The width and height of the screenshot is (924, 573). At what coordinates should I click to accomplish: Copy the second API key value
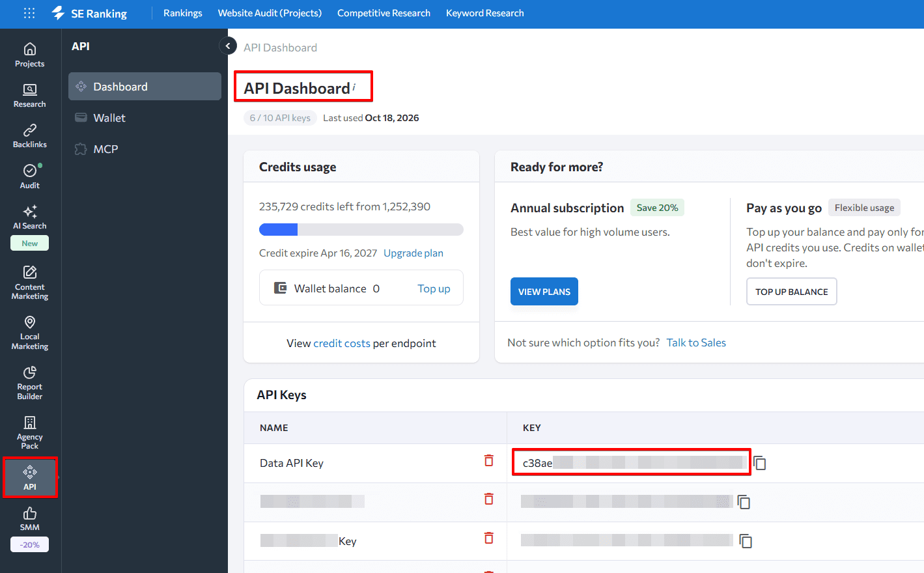tap(744, 502)
